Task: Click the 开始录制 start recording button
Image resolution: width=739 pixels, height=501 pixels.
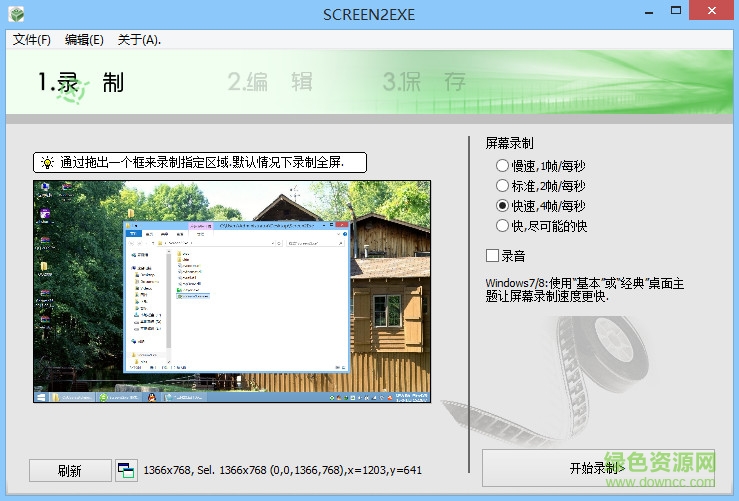Action: 597,468
